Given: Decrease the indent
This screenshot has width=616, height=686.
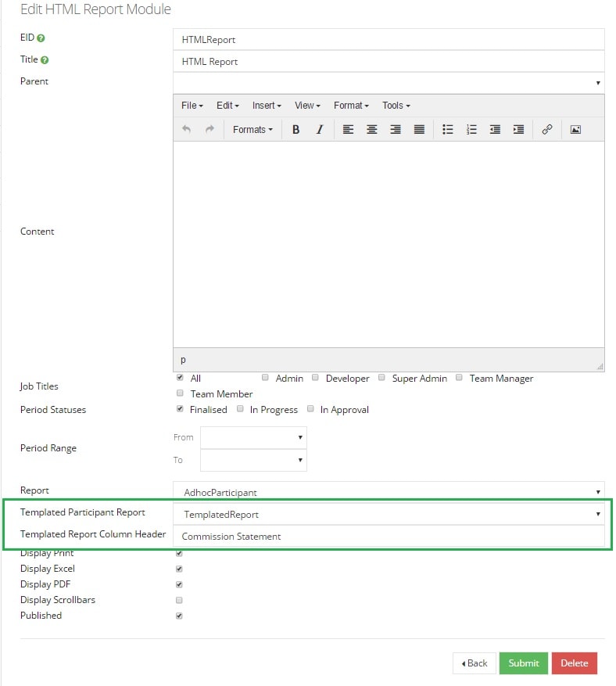Looking at the screenshot, I should tap(495, 130).
